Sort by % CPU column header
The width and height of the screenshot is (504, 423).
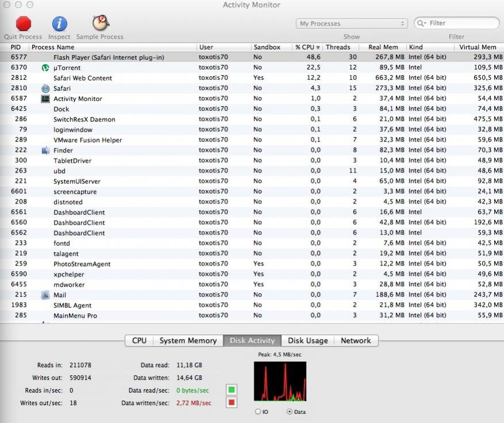point(307,47)
